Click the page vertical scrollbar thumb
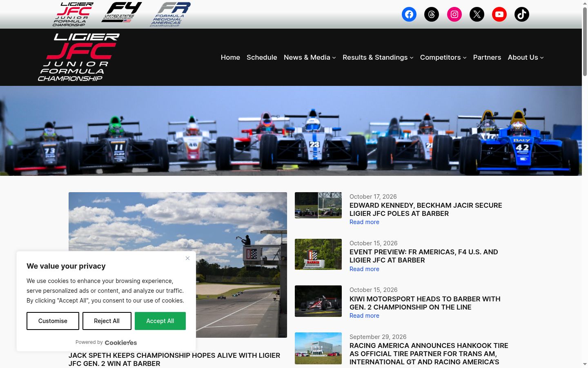This screenshot has height=368, width=588. 585,41
